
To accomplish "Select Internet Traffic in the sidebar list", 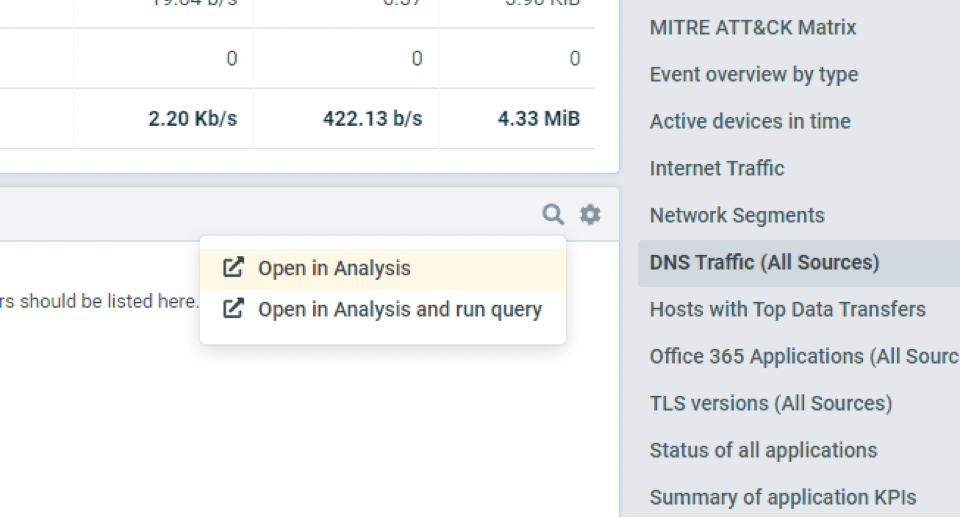I will (x=716, y=168).
